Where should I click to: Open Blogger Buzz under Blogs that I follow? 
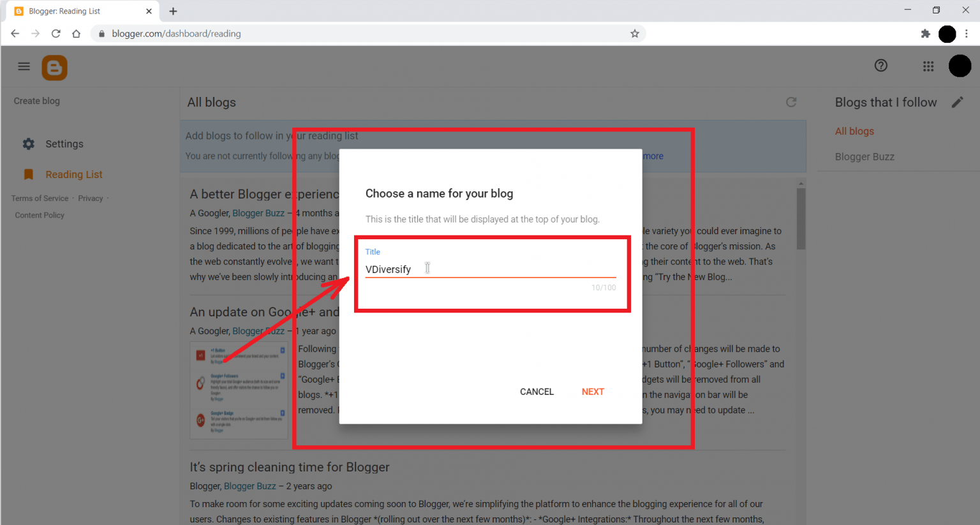(865, 156)
